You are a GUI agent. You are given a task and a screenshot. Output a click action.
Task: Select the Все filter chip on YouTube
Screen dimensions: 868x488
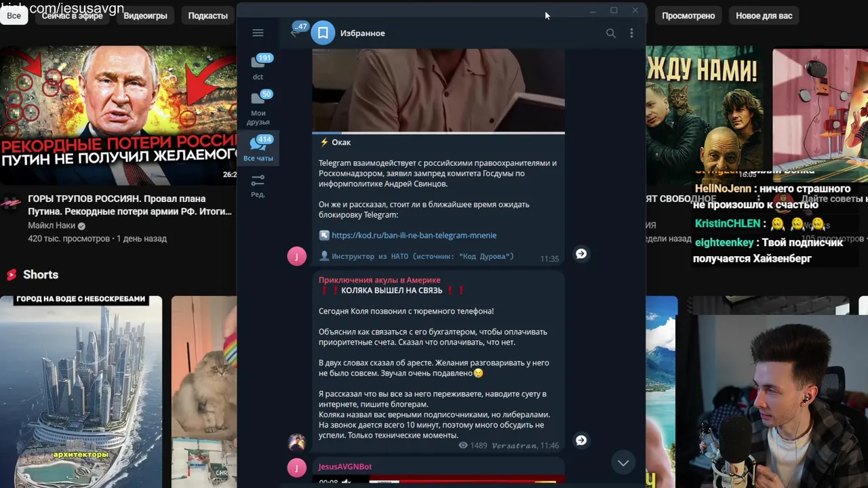[14, 16]
